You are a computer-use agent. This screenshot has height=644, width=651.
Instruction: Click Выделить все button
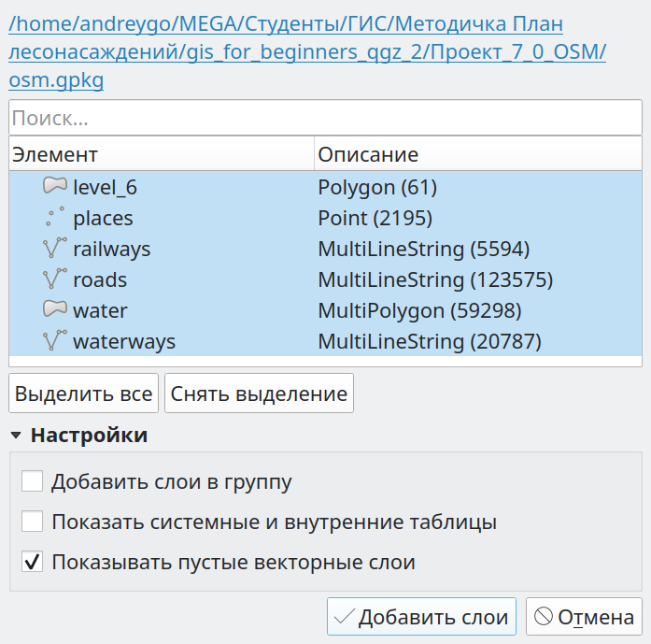tap(83, 394)
